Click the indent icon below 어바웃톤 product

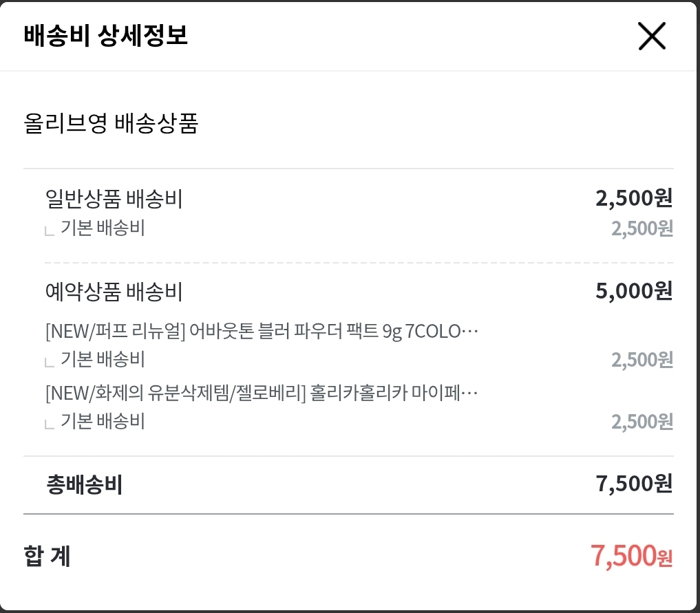pos(50,361)
